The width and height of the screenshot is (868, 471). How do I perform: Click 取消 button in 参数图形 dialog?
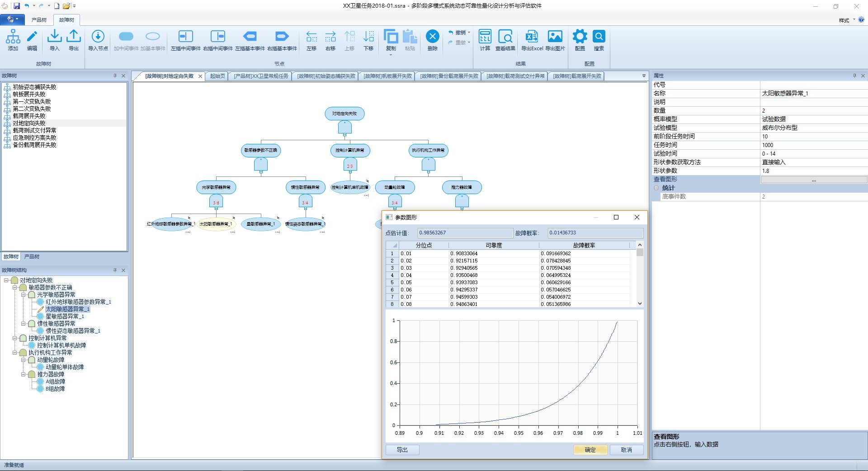pyautogui.click(x=626, y=450)
